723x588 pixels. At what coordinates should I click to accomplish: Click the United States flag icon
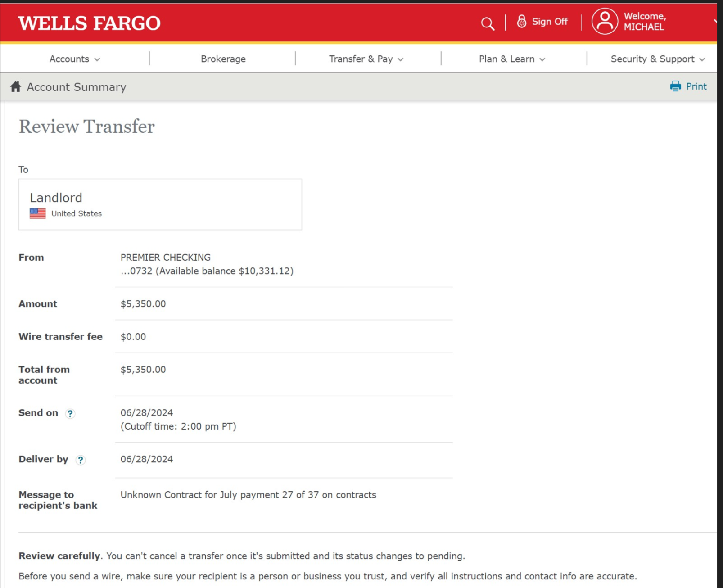37,213
